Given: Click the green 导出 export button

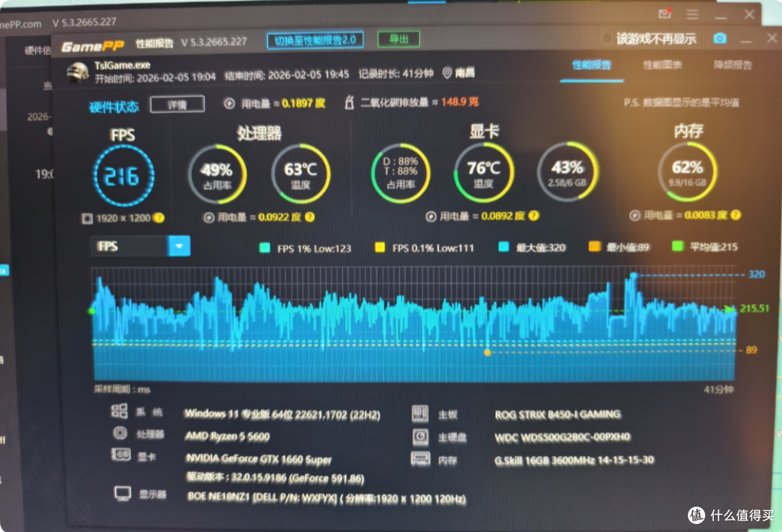Looking at the screenshot, I should coord(398,39).
